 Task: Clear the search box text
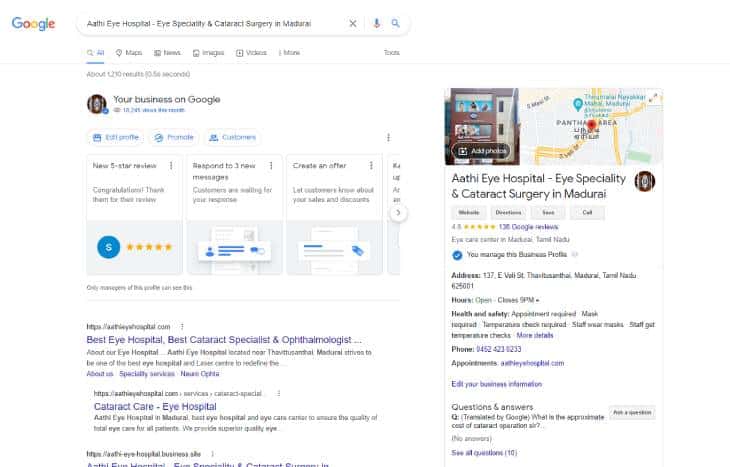point(352,23)
